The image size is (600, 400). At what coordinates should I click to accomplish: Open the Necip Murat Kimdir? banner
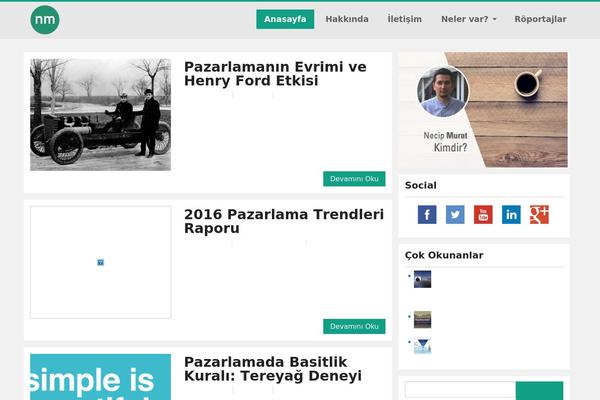(483, 110)
